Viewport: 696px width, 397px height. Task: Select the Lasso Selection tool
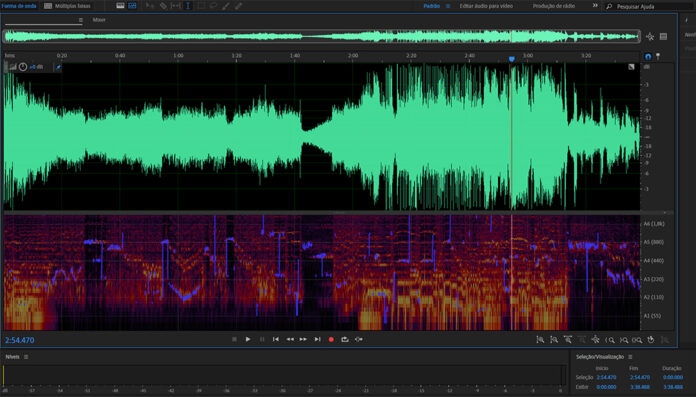point(214,6)
